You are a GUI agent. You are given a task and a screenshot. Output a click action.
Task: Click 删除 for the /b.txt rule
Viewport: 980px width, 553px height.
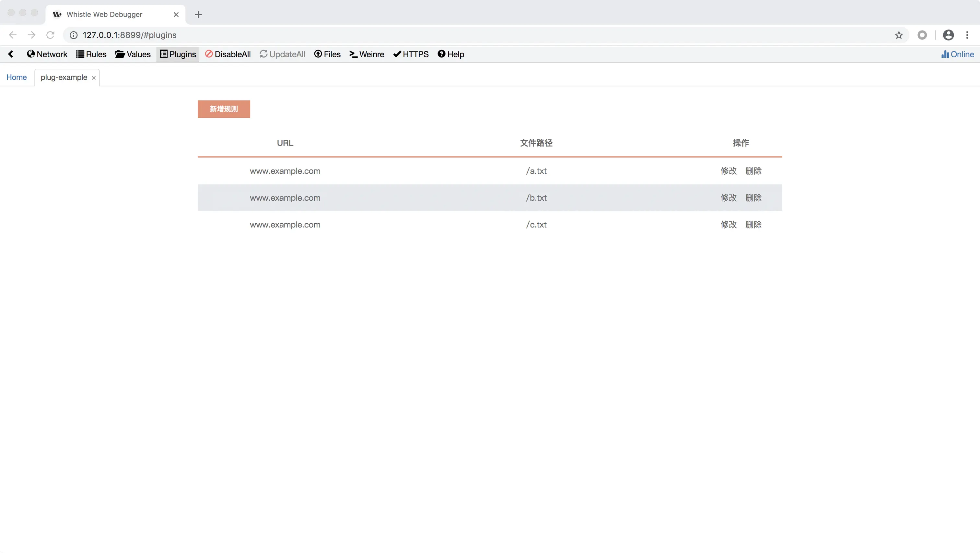click(753, 198)
